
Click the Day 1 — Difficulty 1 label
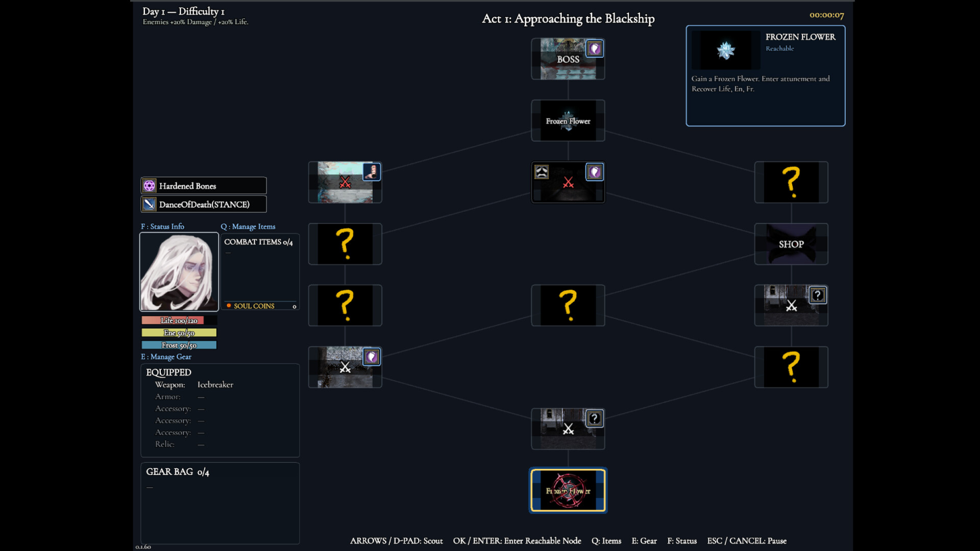tap(183, 11)
